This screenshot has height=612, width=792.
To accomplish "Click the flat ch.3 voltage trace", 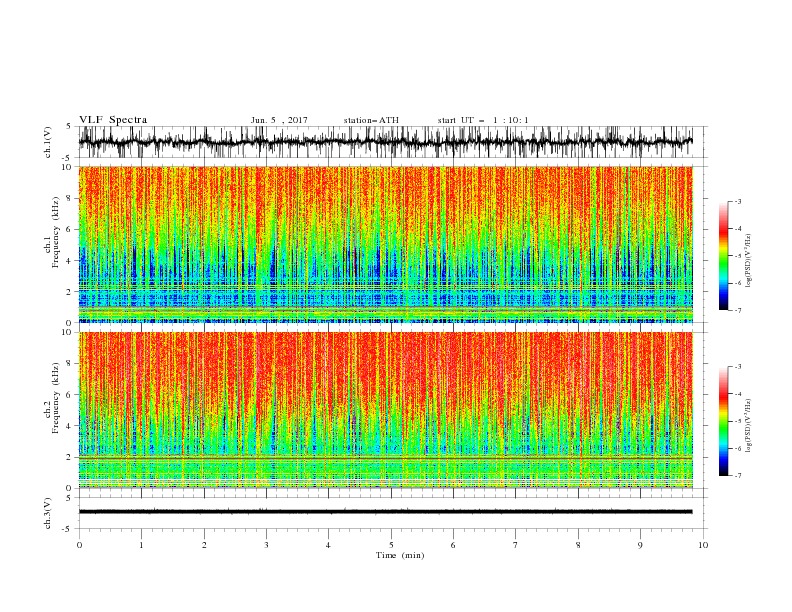I will [x=385, y=512].
